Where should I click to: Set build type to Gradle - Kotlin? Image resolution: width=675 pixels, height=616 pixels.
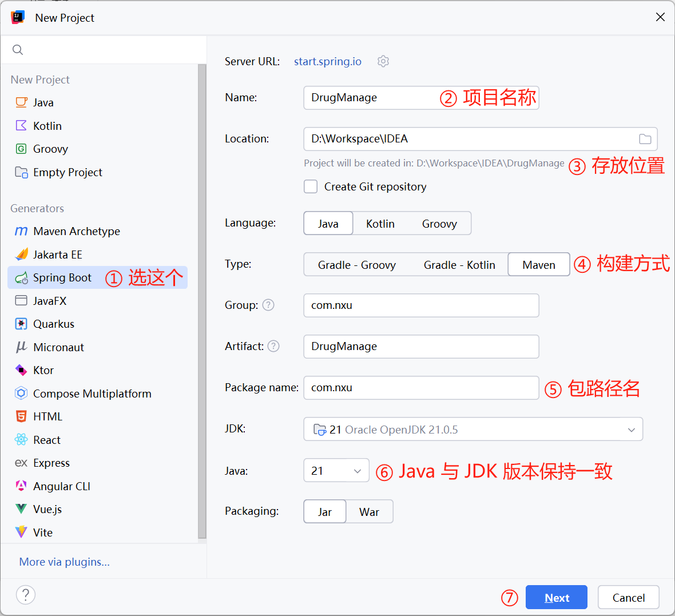click(459, 265)
